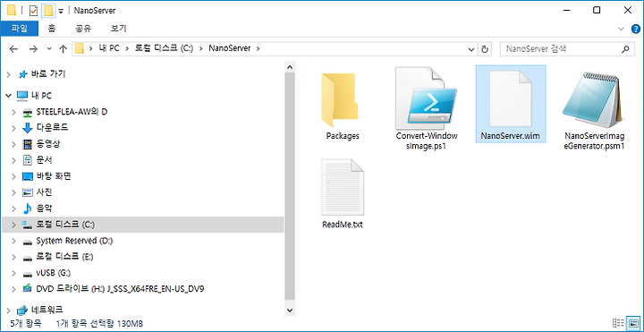This screenshot has width=644, height=332.
Task: Click the Packages folder name label
Action: click(x=343, y=136)
